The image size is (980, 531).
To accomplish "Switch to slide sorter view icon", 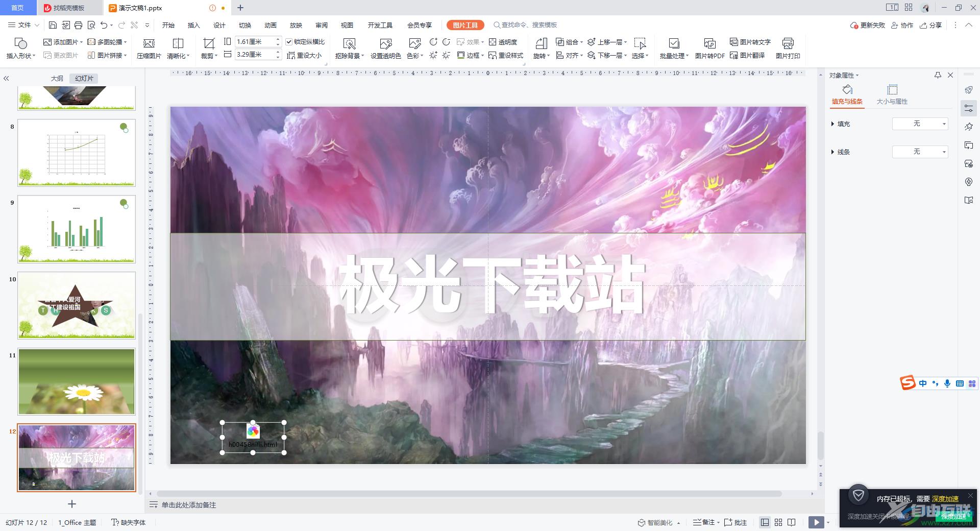I will (778, 522).
